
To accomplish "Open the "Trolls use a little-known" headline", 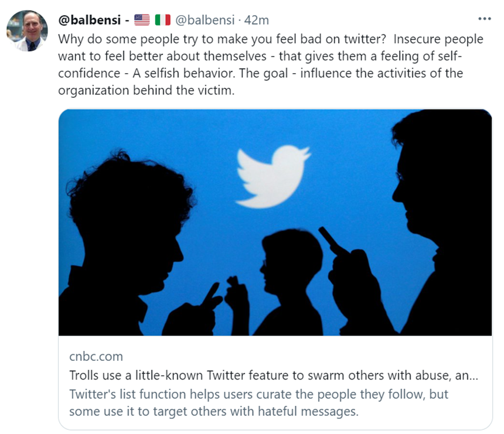I will point(273,377).
